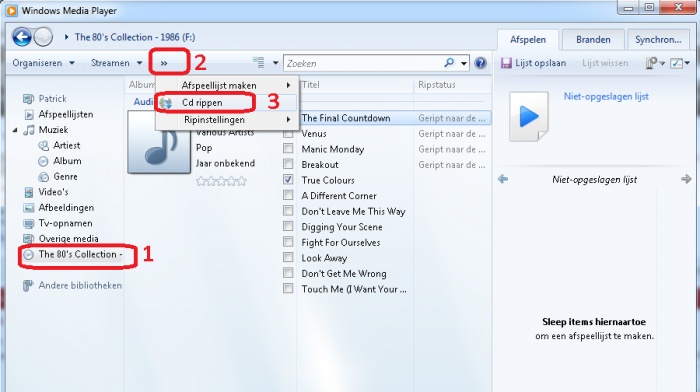The width and height of the screenshot is (700, 392).
Task: Tick Don't Leave Me This Way checkbox
Action: tap(288, 210)
